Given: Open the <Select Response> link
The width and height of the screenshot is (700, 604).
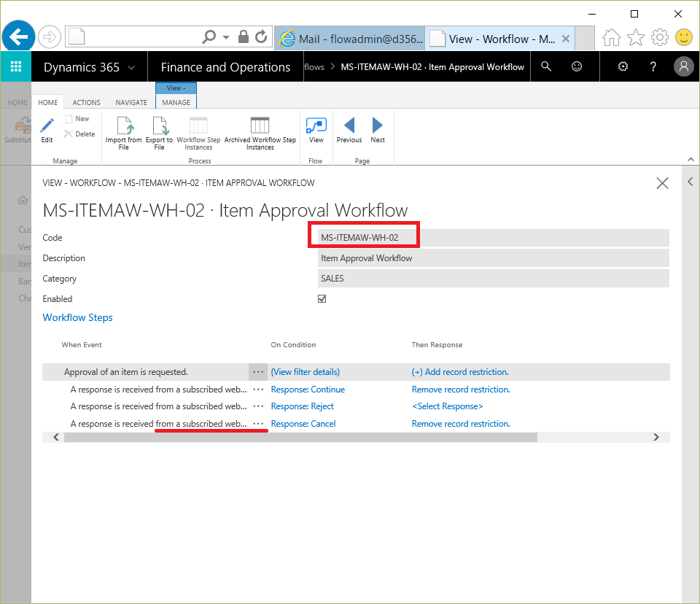Looking at the screenshot, I should (x=447, y=406).
